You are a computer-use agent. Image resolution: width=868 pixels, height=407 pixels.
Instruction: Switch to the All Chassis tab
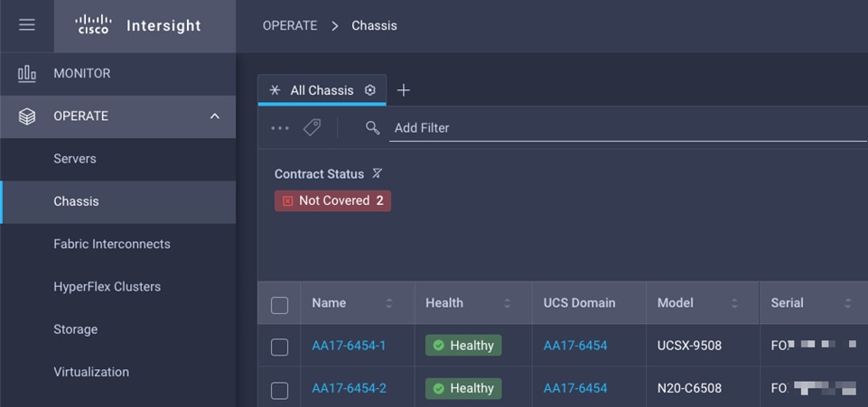(322, 90)
